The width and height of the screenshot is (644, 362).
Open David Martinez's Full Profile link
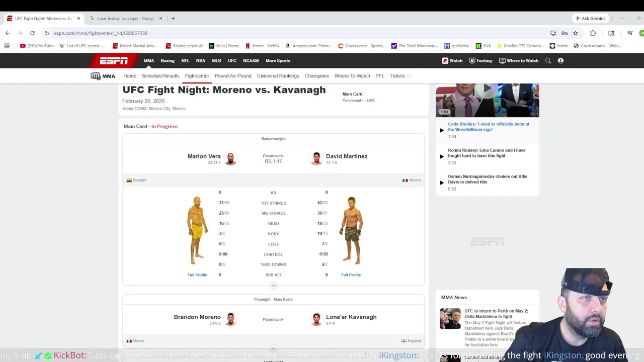pos(351,275)
